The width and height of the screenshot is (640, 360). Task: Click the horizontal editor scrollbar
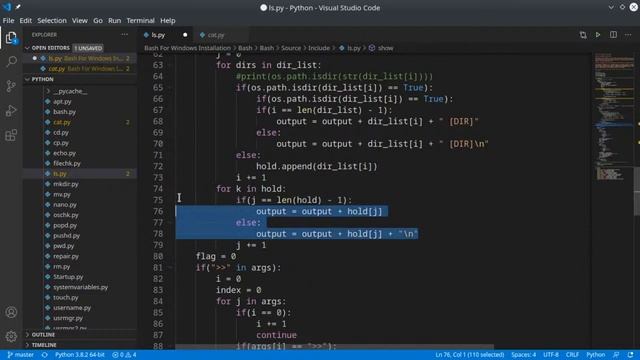pyautogui.click(x=335, y=347)
